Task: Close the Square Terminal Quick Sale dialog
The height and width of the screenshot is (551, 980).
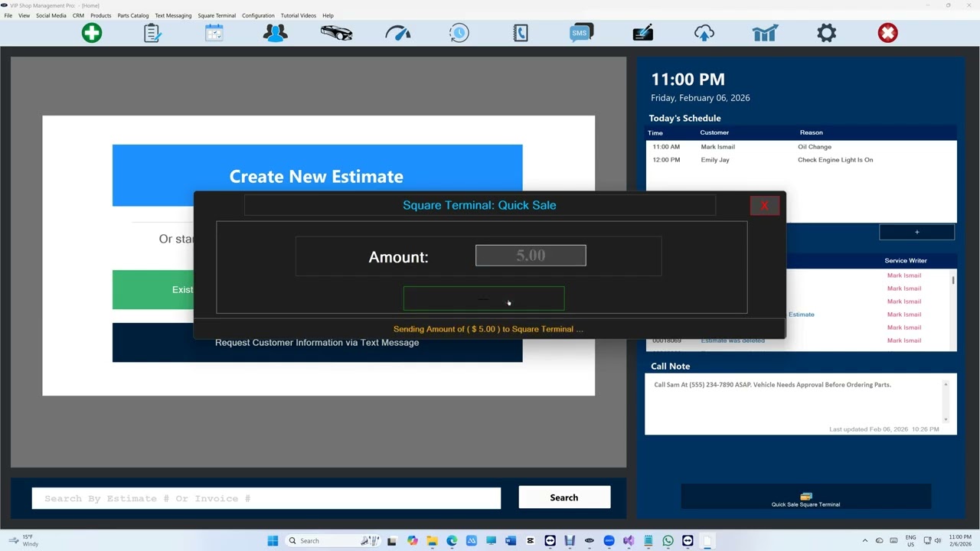Action: point(764,205)
